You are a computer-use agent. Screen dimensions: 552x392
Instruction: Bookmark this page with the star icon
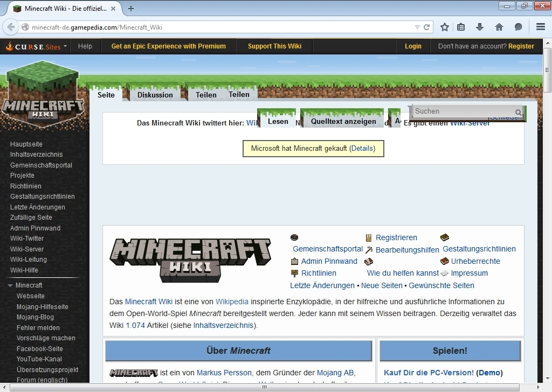(445, 27)
